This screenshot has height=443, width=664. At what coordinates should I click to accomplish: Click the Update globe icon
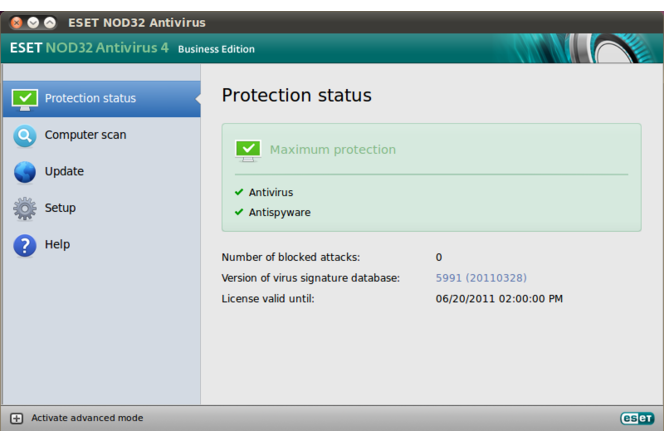tap(25, 172)
